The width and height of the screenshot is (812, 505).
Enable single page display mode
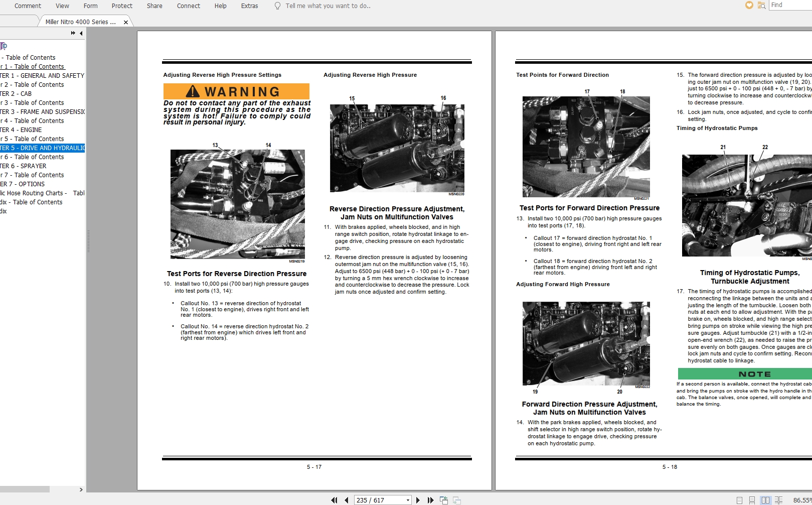tap(739, 500)
